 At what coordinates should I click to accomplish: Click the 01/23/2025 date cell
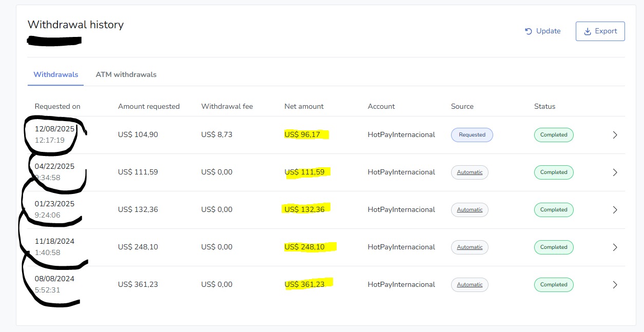[x=54, y=209]
